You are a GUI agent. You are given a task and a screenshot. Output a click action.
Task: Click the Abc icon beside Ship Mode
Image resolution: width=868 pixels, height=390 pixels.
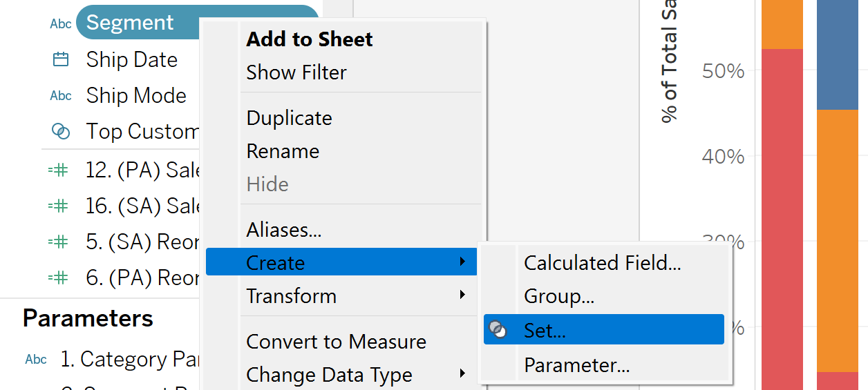click(61, 95)
